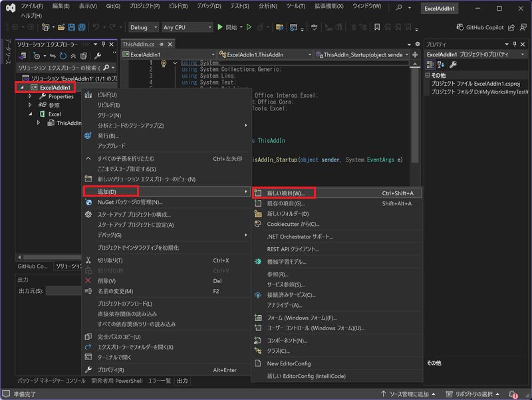Viewport: 532px width, 400px height.
Task: Click the green Start debugging play icon
Action: tap(221, 27)
